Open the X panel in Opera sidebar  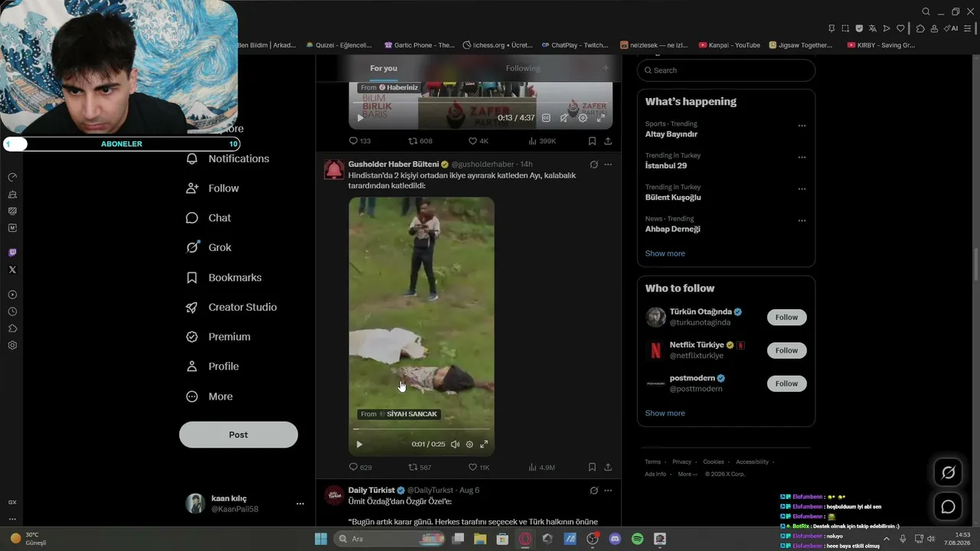12,269
